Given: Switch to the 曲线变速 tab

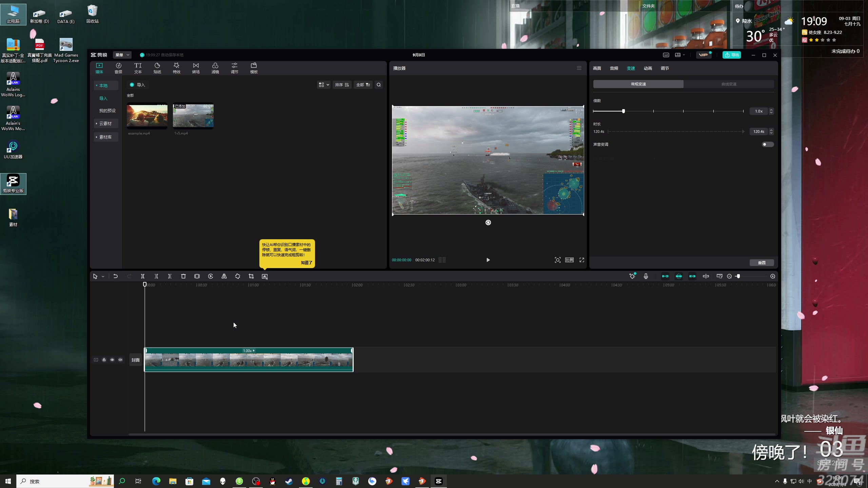Looking at the screenshot, I should click(x=729, y=84).
